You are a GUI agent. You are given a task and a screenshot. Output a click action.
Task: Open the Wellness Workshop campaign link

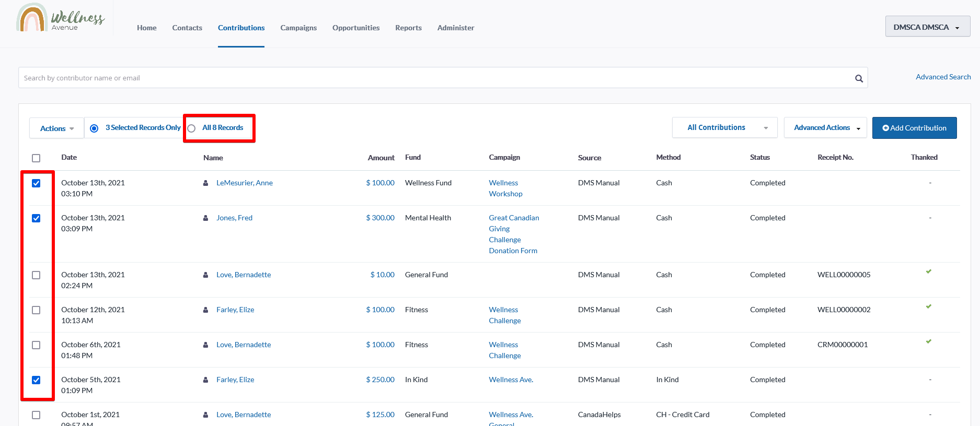506,188
